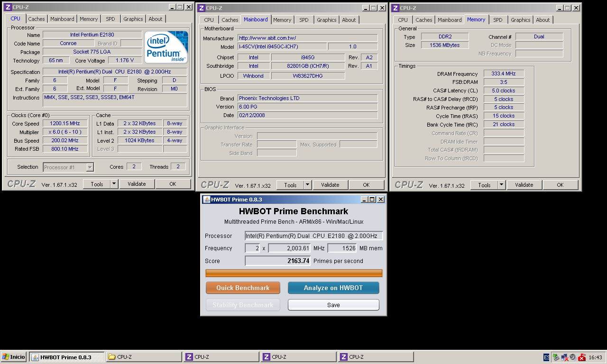
Task: Click the 16:43 system clock
Action: [595, 357]
